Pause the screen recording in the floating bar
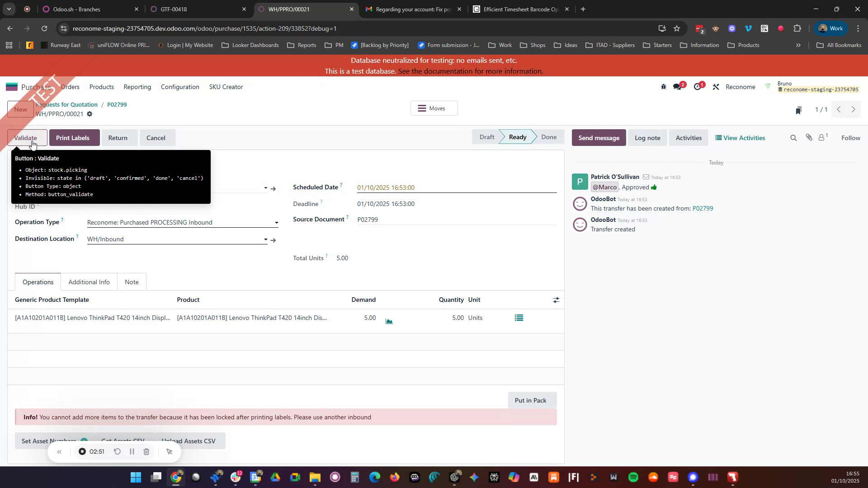868x488 pixels. 132,451
